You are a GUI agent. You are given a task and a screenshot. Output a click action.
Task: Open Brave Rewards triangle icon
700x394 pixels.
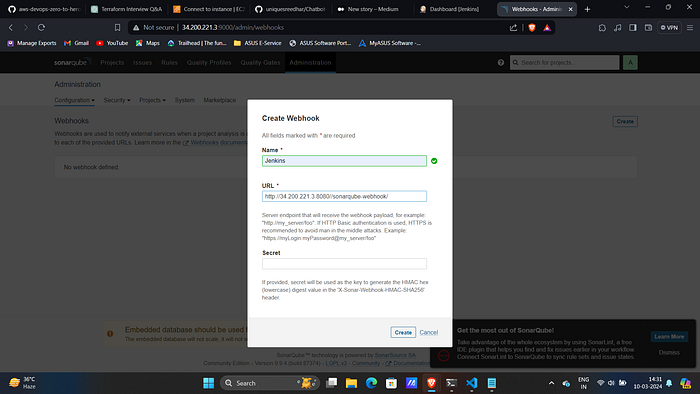(x=547, y=28)
